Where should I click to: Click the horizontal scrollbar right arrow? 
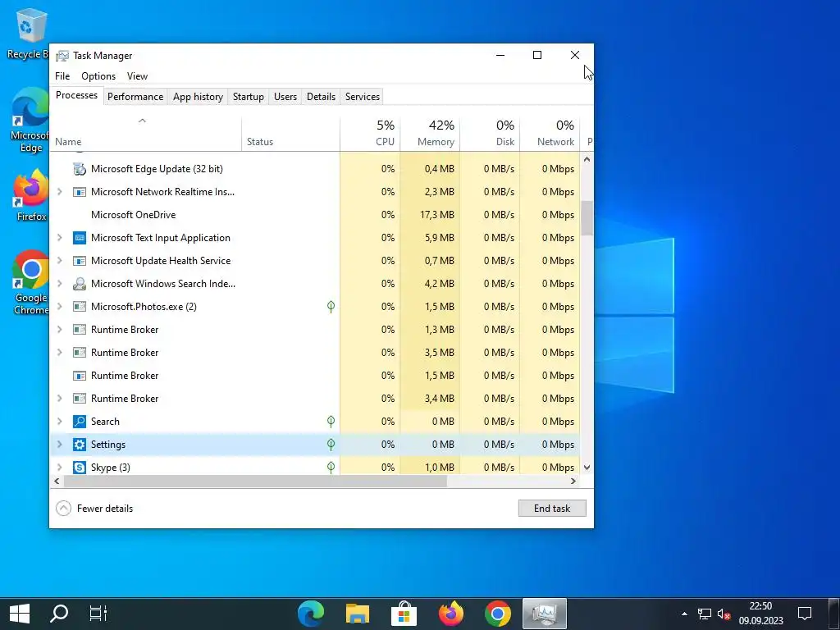573,481
